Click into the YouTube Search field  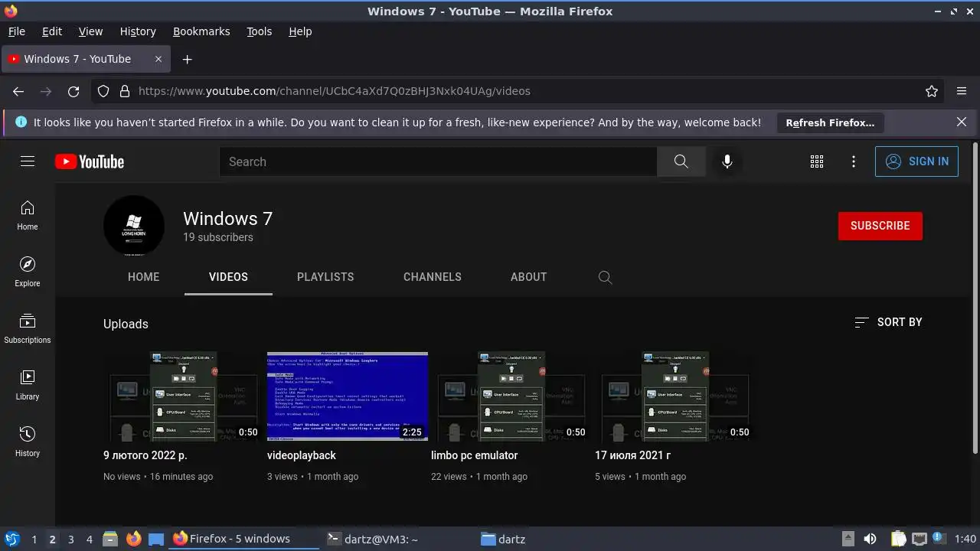(438, 161)
